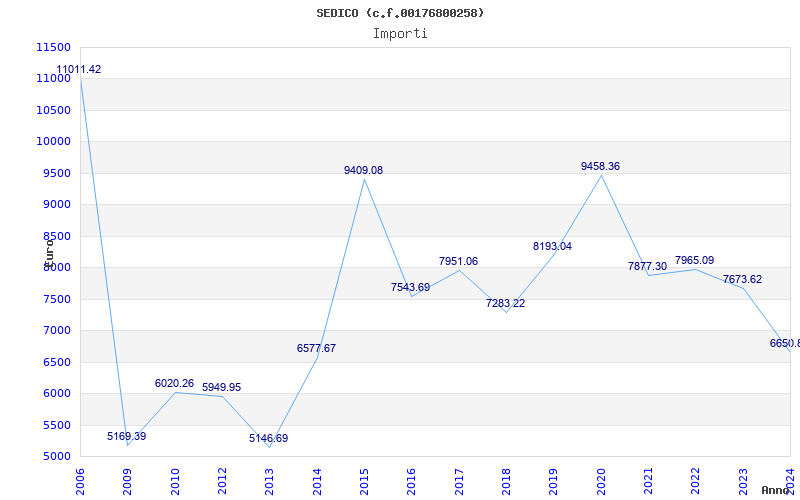The width and height of the screenshot is (800, 500).
Task: Click the 7543.69 value label
Action: pyautogui.click(x=411, y=287)
